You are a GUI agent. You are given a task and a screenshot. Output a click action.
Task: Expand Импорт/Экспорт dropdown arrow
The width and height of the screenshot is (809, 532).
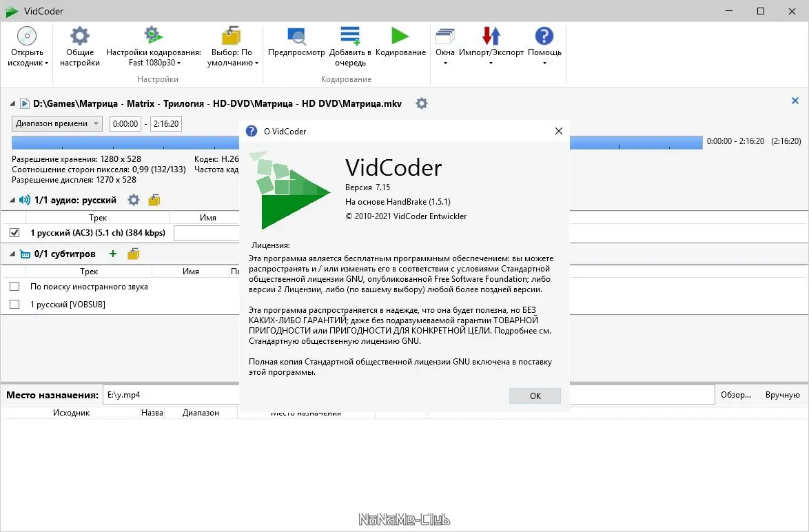tap(491, 63)
